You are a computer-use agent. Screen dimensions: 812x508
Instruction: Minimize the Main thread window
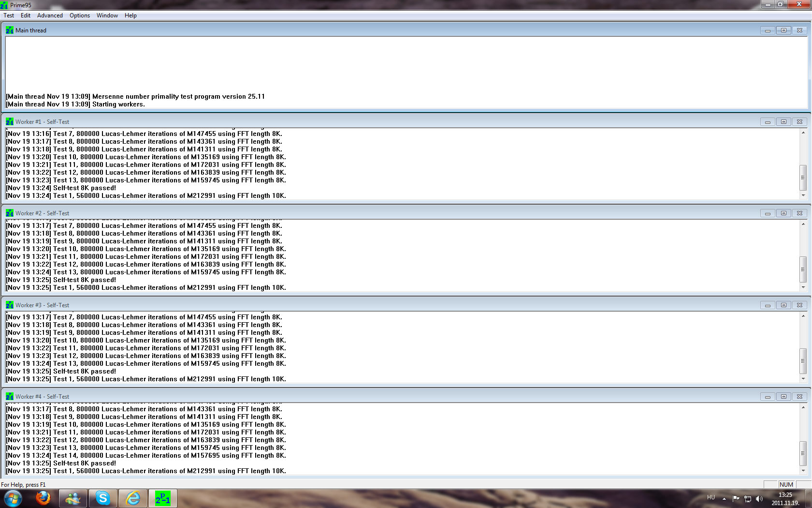[x=768, y=30]
